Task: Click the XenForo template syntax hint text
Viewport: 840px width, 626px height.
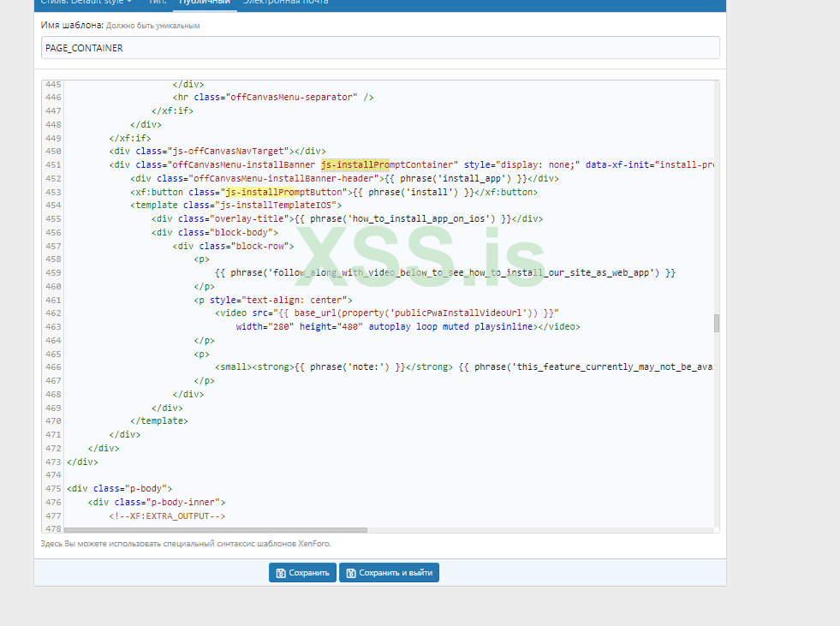Action: click(186, 544)
